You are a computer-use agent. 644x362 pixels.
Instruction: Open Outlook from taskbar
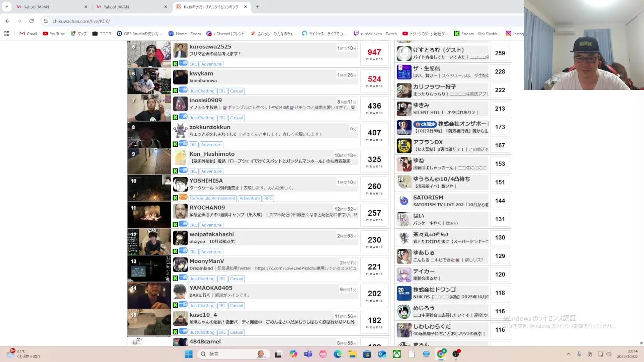pos(382,354)
